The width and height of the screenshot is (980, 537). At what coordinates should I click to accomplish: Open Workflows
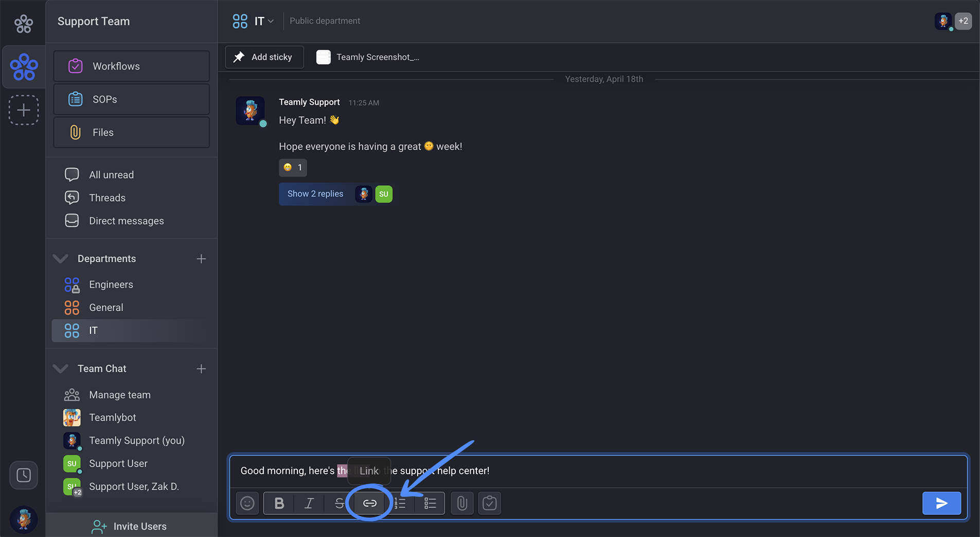click(x=132, y=66)
